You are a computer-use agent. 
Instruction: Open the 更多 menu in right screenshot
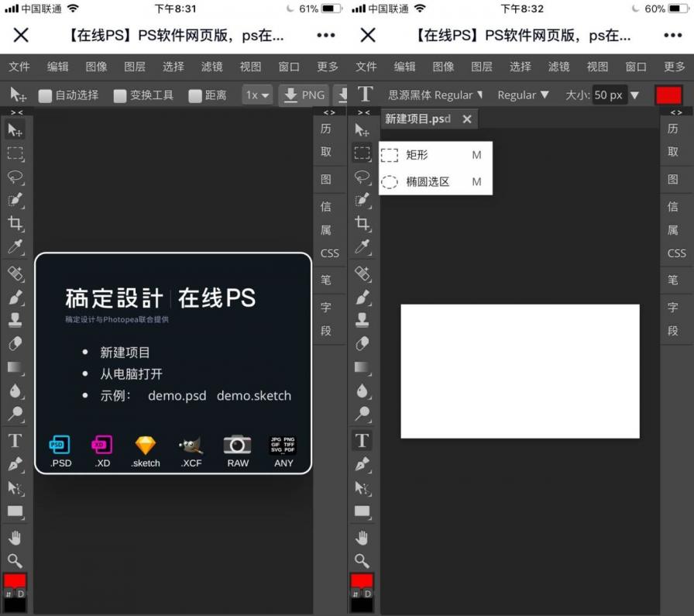click(x=674, y=67)
